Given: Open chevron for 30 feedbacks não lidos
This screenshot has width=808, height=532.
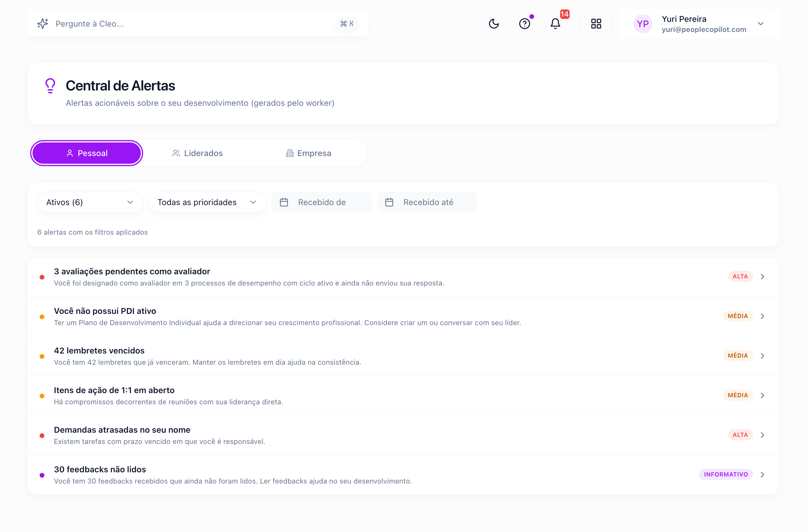Looking at the screenshot, I should click(762, 474).
